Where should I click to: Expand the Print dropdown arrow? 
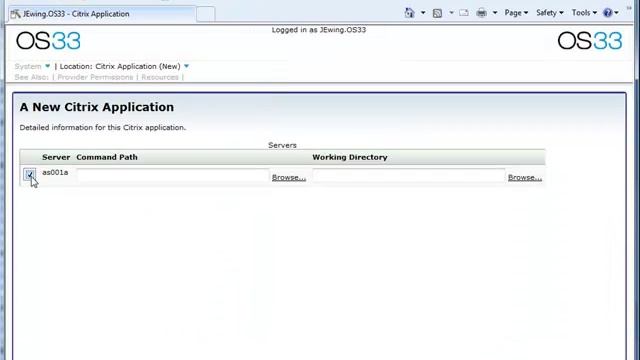pos(495,13)
